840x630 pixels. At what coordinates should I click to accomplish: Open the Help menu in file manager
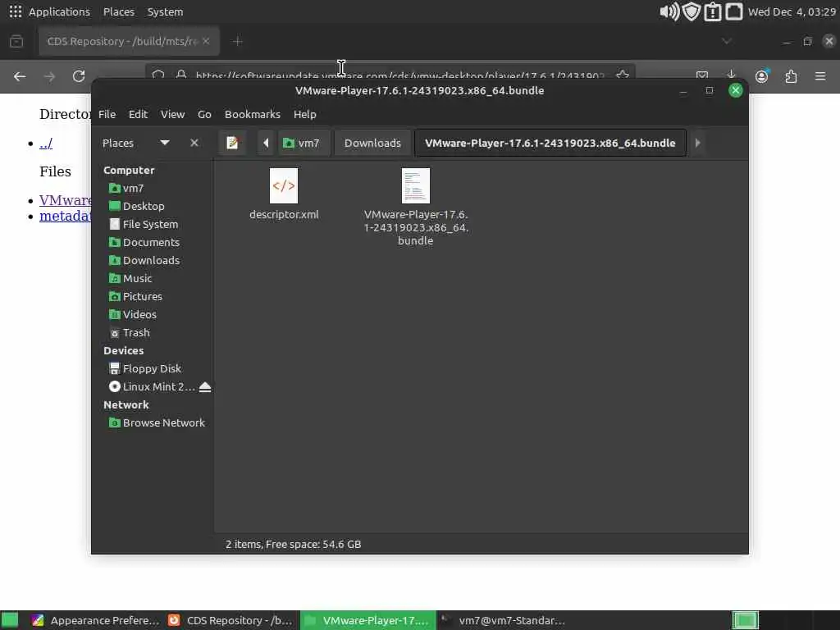tap(305, 114)
